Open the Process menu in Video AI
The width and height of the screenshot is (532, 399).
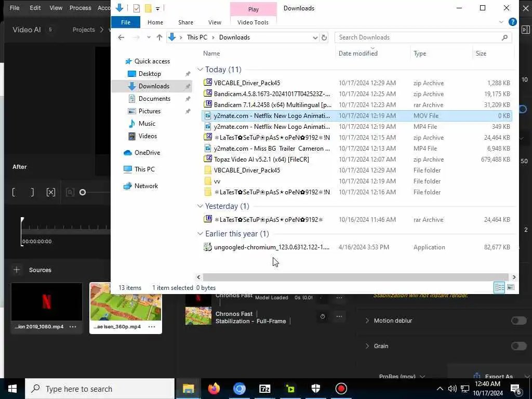click(x=81, y=8)
